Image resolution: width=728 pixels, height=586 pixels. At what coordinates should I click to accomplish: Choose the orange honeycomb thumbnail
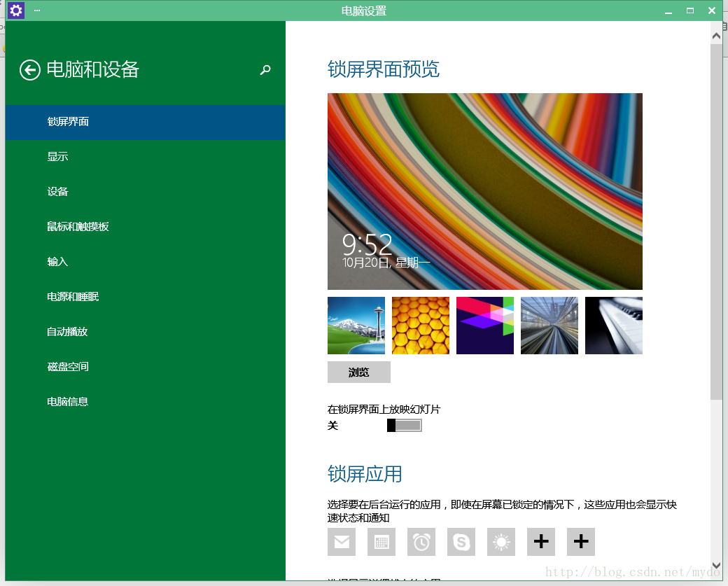coord(421,326)
